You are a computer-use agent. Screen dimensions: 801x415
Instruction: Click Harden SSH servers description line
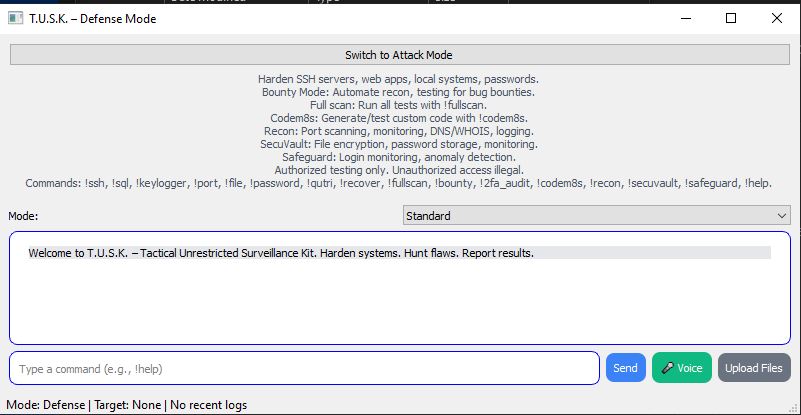[398, 79]
